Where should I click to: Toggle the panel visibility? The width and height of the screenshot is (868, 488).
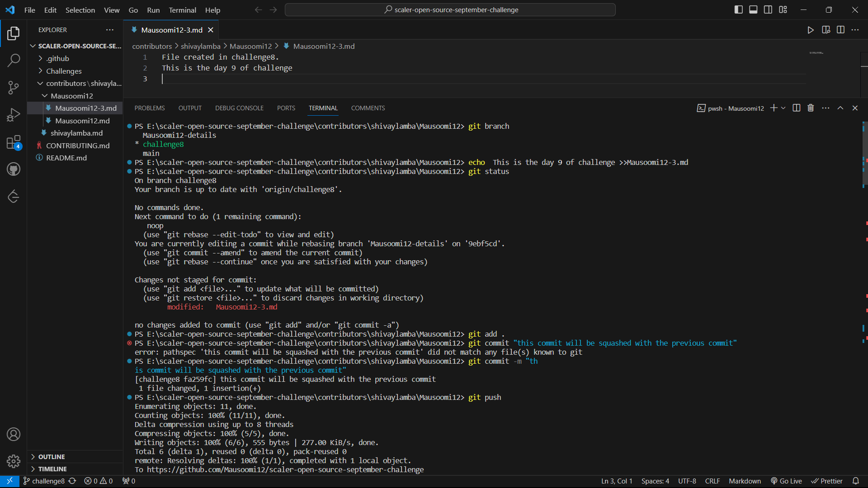click(753, 9)
